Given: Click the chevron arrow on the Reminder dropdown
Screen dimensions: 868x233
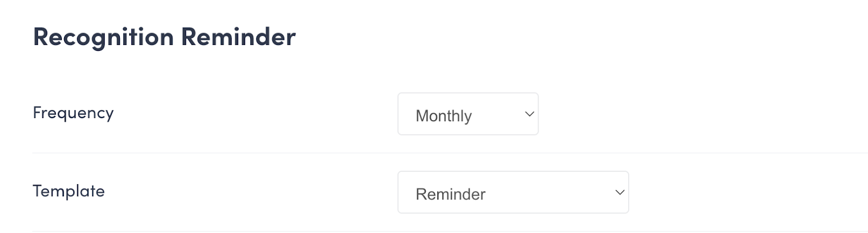Looking at the screenshot, I should point(620,192).
